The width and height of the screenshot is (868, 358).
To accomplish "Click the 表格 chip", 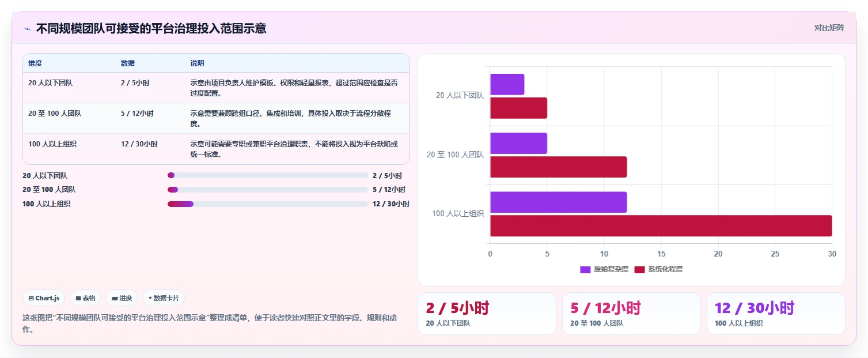I will pos(85,298).
